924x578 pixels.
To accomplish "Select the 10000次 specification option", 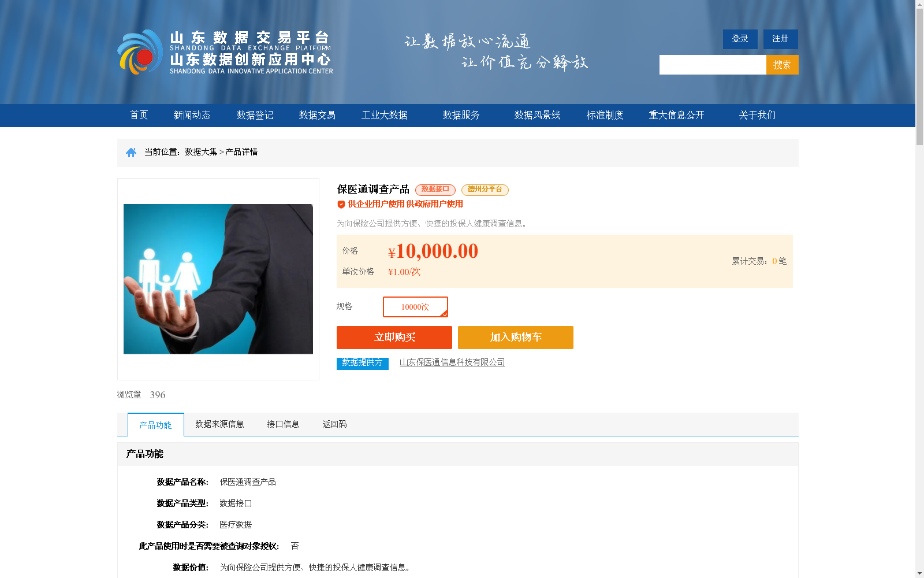I will (415, 307).
